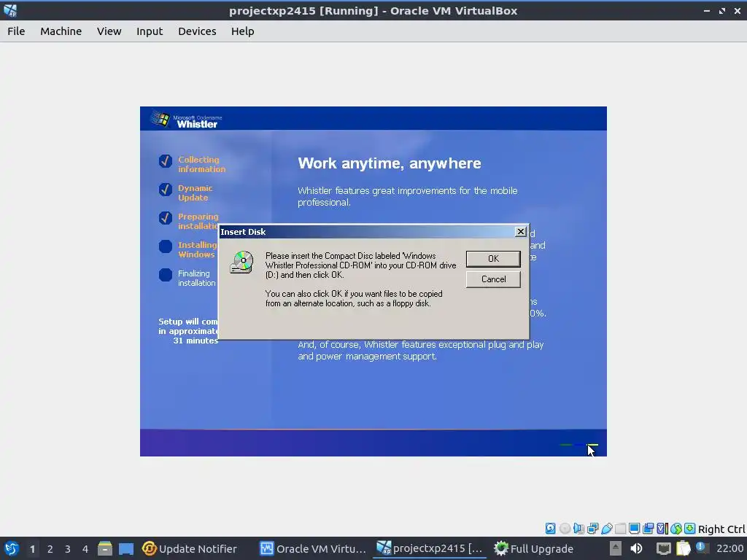Click the network adapters status icon
747x560 pixels.
(592, 529)
